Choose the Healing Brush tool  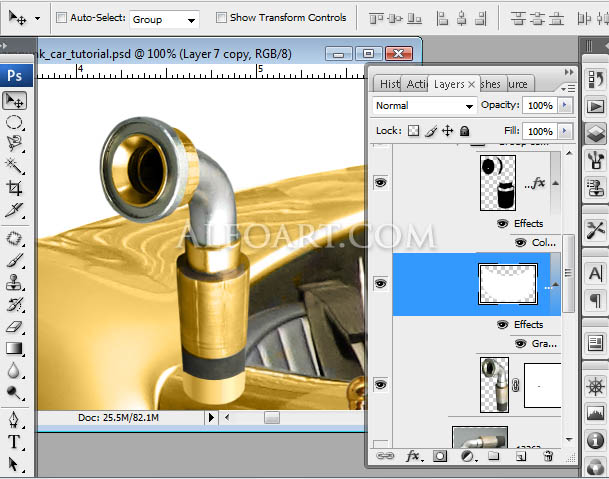click(15, 239)
